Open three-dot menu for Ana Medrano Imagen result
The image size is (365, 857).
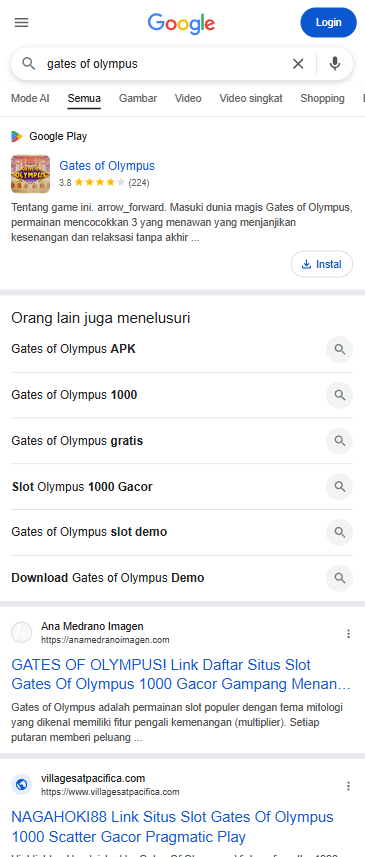tap(348, 633)
